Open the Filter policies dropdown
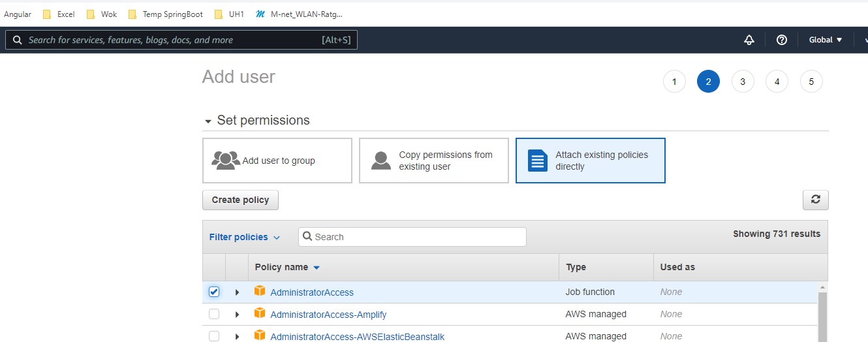The image size is (868, 342). (245, 237)
